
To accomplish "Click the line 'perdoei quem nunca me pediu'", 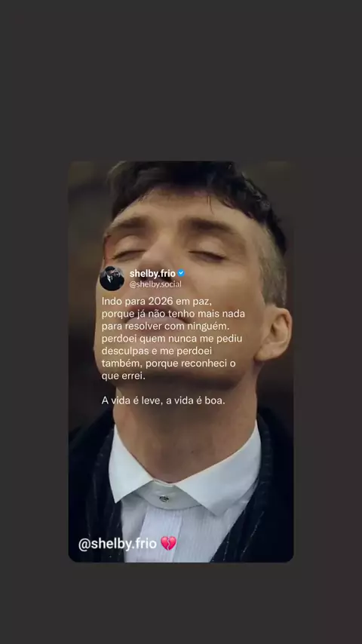I will tap(172, 339).
